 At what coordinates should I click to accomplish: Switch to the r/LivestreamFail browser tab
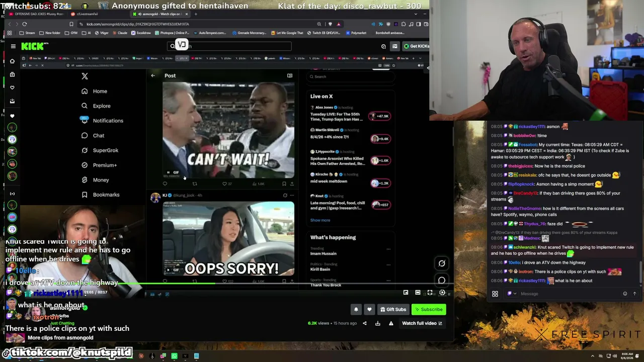point(85,14)
